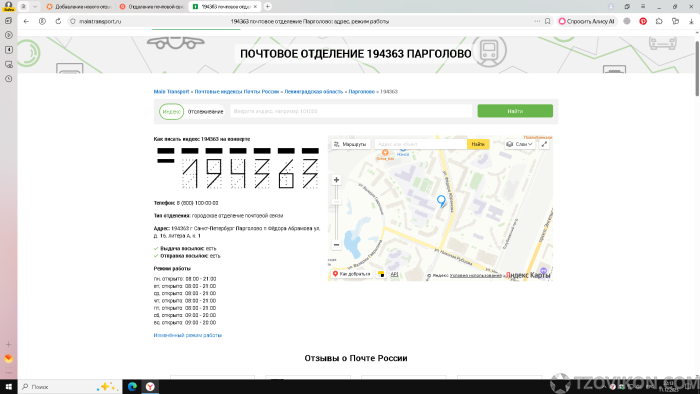
Task: Open the collections icon next to extensions
Action: [675, 21]
